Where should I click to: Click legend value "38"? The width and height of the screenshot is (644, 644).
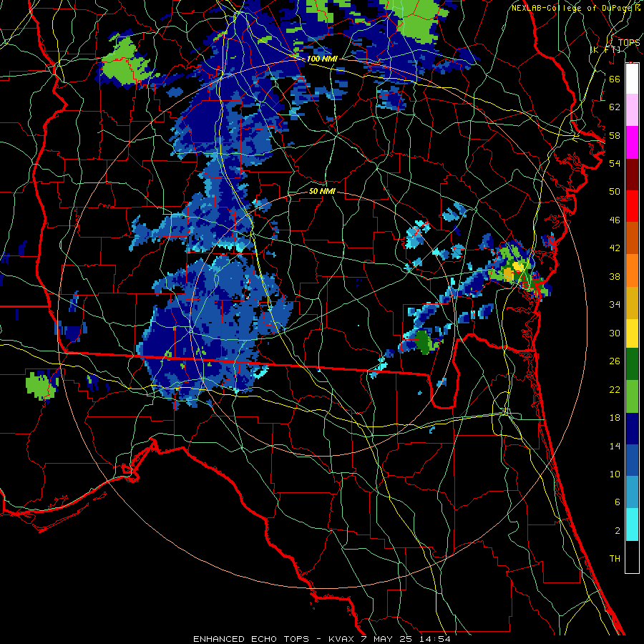tap(615, 276)
